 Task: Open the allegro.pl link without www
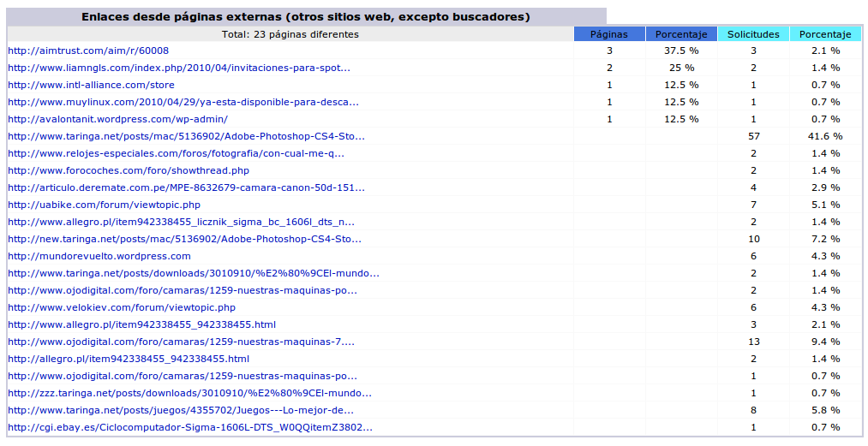tap(129, 360)
